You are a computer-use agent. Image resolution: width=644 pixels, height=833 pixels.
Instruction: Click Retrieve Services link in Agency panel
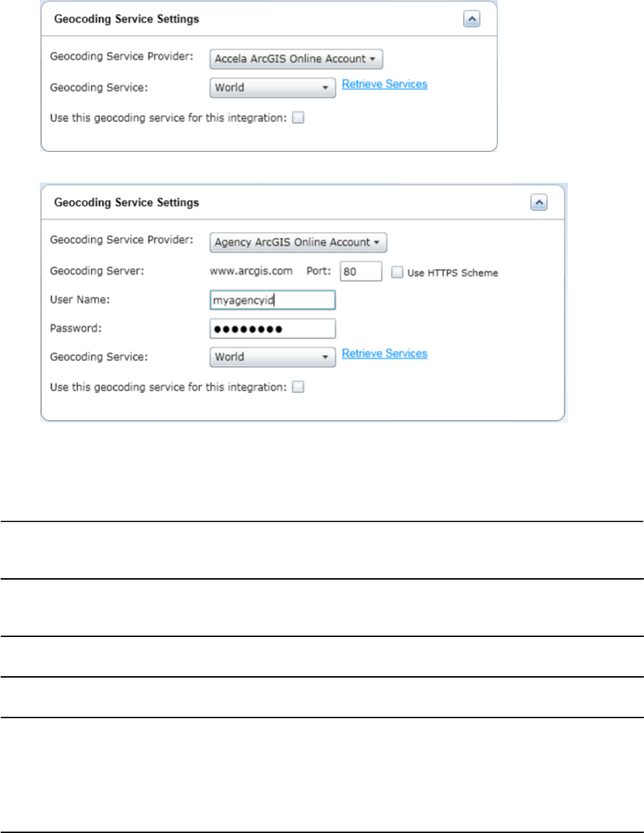pos(384,353)
